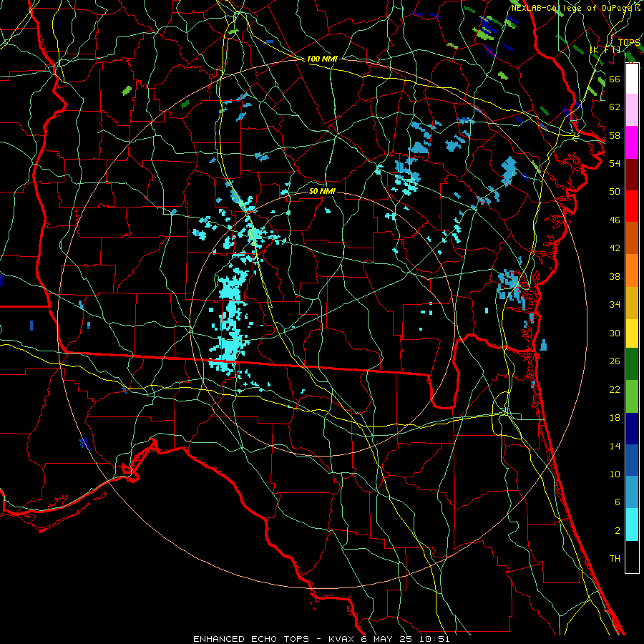Viewport: 644px width, 644px height.
Task: Select the bright red legend swatch
Action: click(x=632, y=206)
